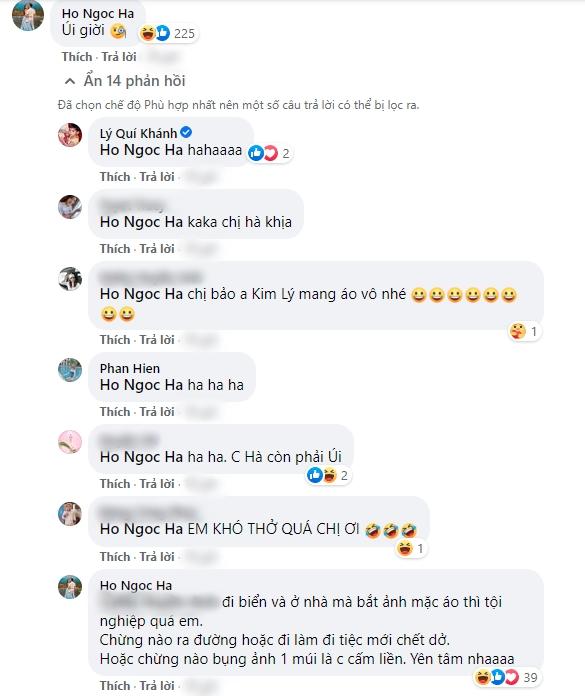Screen dimensions: 585x696
Task: Collapse the 14 replies with the chevron
Action: (70, 81)
